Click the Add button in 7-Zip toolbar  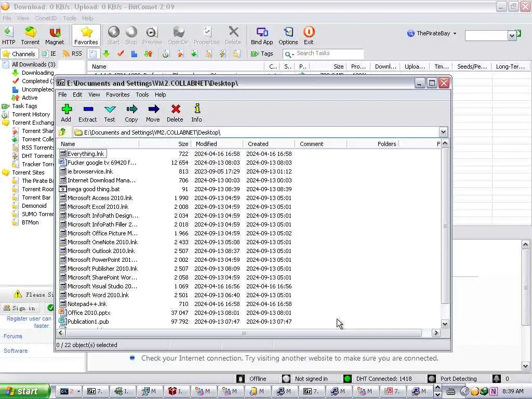66,113
